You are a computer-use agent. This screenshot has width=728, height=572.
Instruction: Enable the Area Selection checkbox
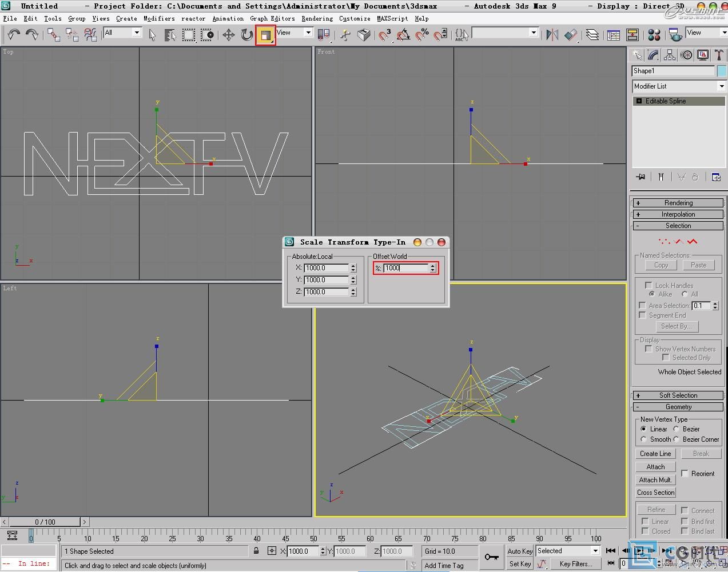[x=642, y=305]
